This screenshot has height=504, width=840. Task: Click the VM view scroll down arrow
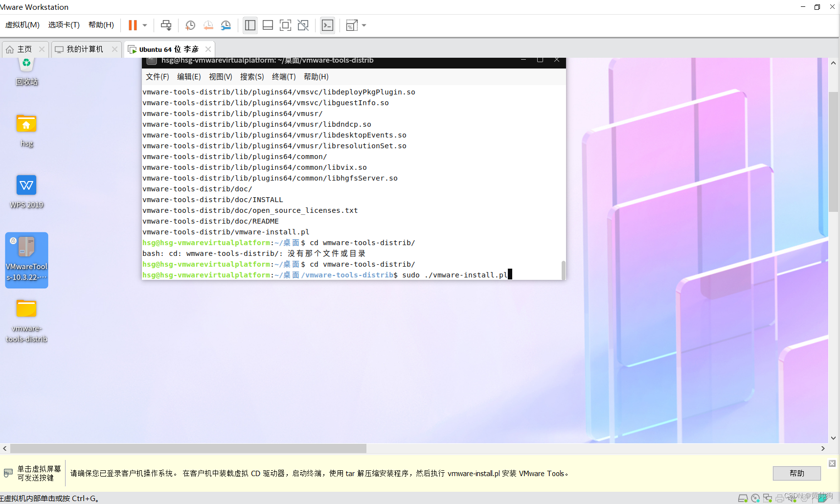tap(834, 438)
